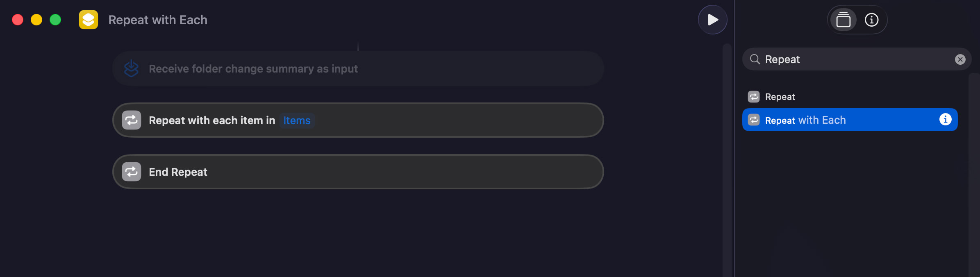This screenshot has width=980, height=277.
Task: Open the Action Library panel icon
Action: (x=843, y=19)
